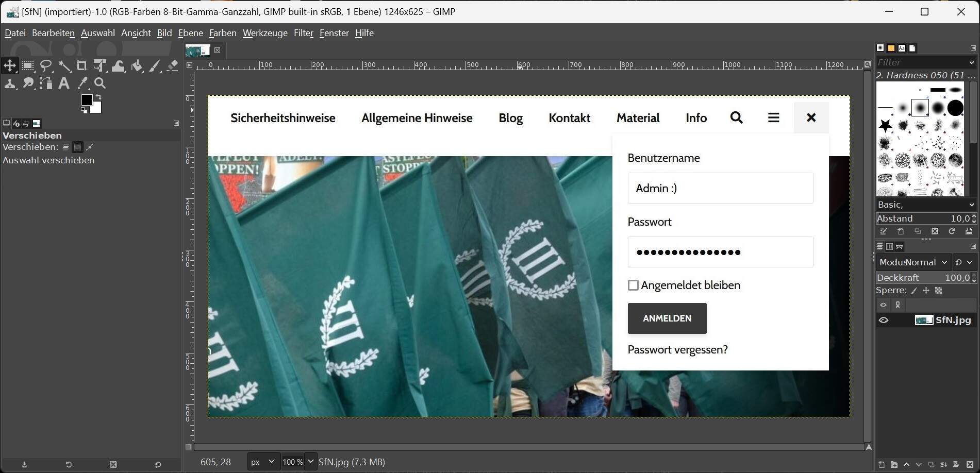Image resolution: width=980 pixels, height=473 pixels.
Task: Select the Smudge tool
Action: point(28,83)
